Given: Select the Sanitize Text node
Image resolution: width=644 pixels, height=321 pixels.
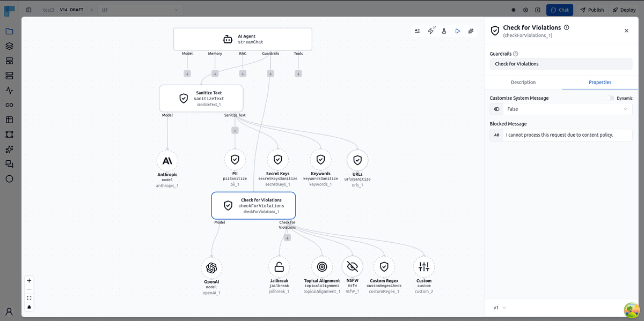Looking at the screenshot, I should click(201, 98).
